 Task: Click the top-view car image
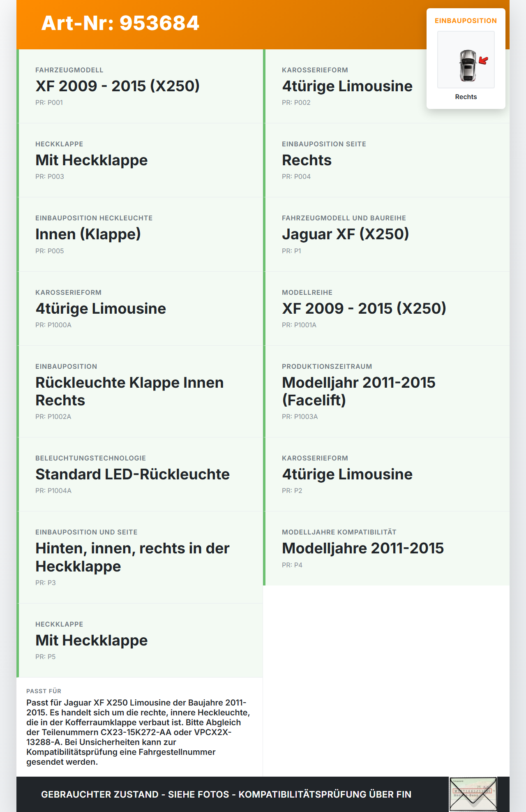coord(468,65)
